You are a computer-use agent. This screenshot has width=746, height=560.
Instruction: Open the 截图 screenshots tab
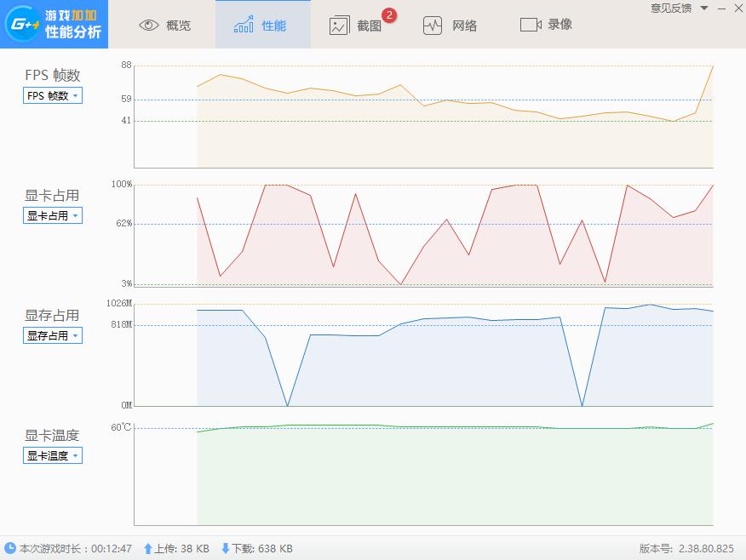tap(356, 25)
